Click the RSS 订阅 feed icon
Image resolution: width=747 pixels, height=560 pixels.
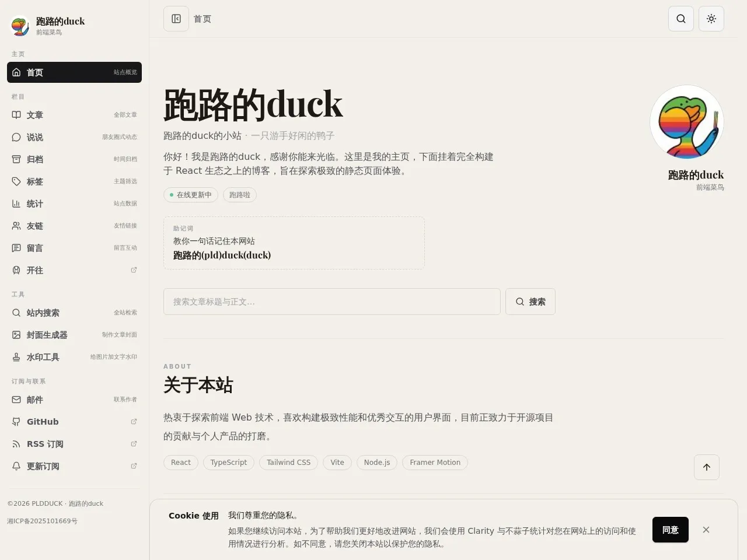coord(16,444)
